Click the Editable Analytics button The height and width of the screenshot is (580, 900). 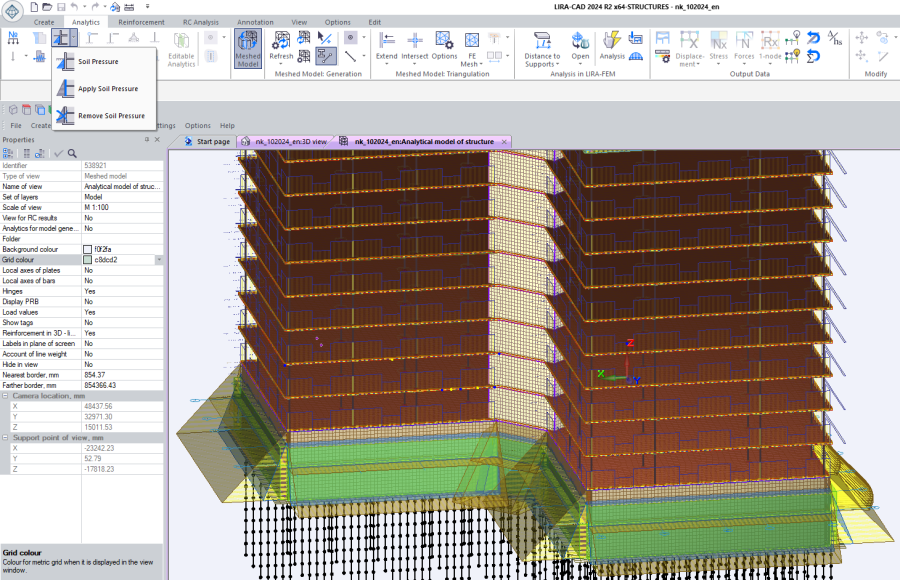pos(181,49)
